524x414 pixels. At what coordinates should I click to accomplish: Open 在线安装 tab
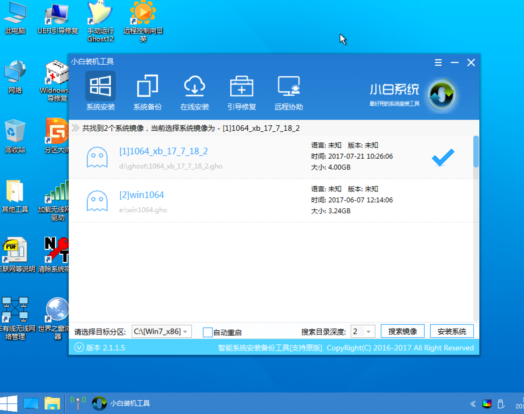pyautogui.click(x=194, y=91)
